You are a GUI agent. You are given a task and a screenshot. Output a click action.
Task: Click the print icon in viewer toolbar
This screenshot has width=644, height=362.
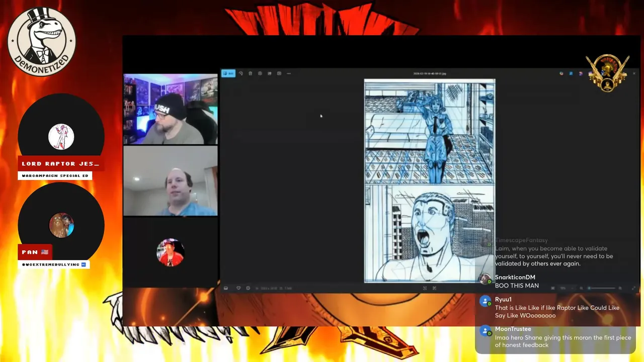click(x=260, y=73)
